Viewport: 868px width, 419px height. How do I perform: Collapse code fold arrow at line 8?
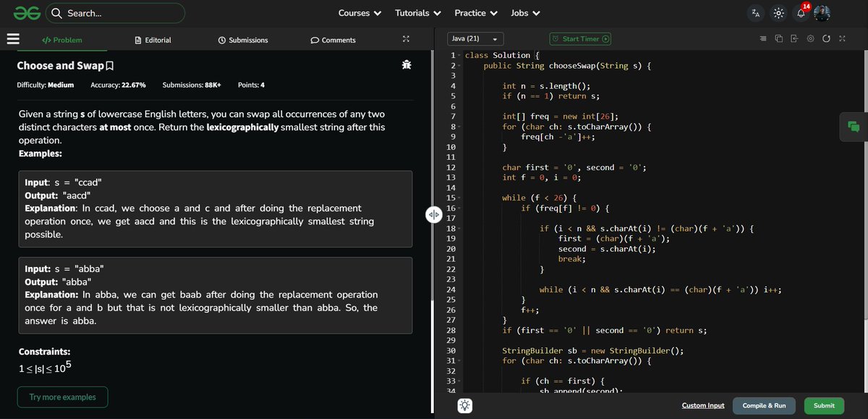point(459,127)
